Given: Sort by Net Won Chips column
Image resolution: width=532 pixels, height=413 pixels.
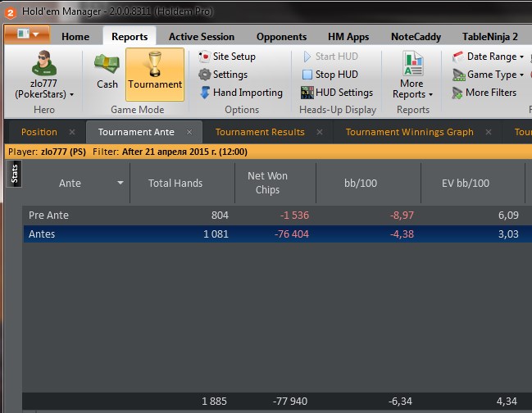Looking at the screenshot, I should click(x=267, y=183).
